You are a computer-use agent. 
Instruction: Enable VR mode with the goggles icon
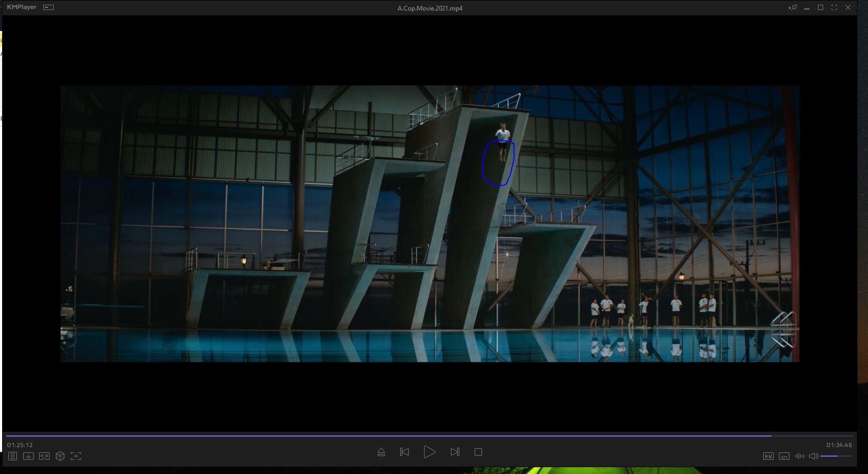coord(44,456)
